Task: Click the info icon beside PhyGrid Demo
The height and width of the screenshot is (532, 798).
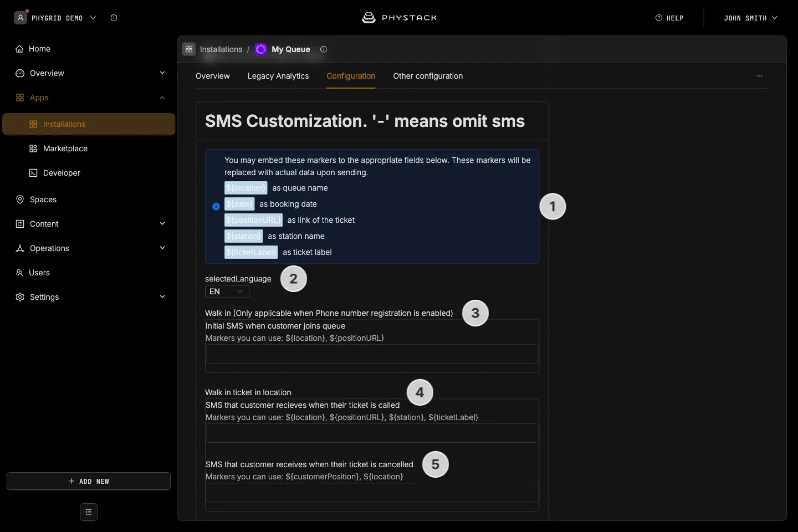Action: [x=114, y=18]
